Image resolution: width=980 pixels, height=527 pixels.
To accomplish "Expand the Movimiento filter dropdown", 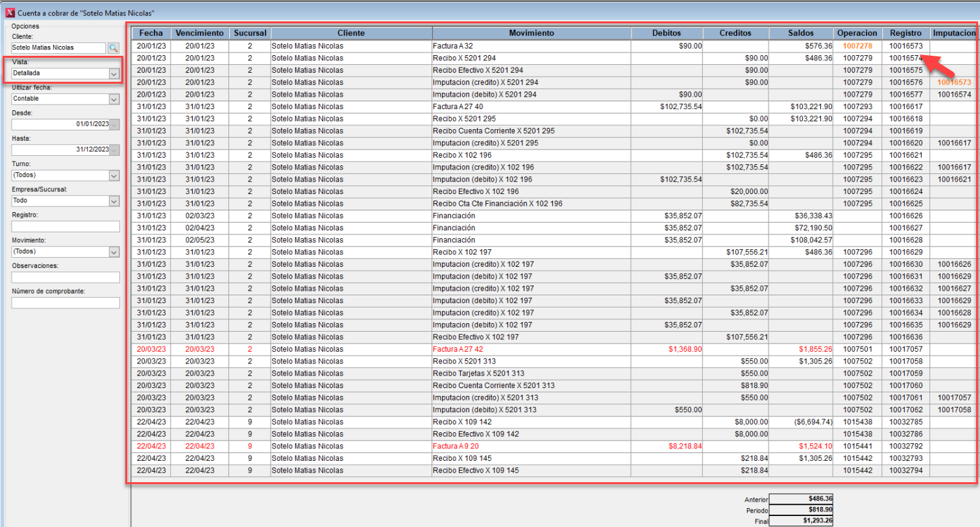I will 114,251.
